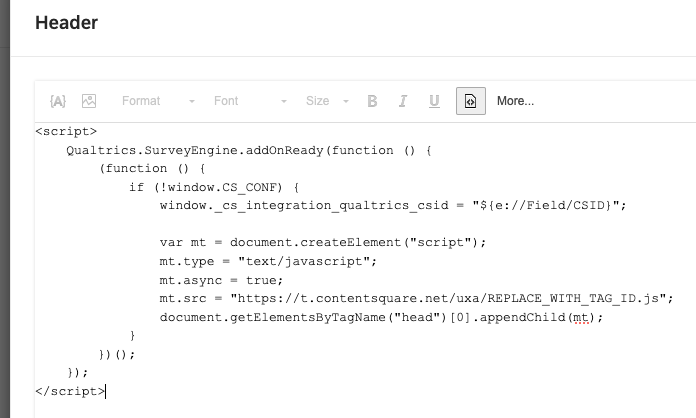
Task: Open the Size dropdown
Action: 327,101
